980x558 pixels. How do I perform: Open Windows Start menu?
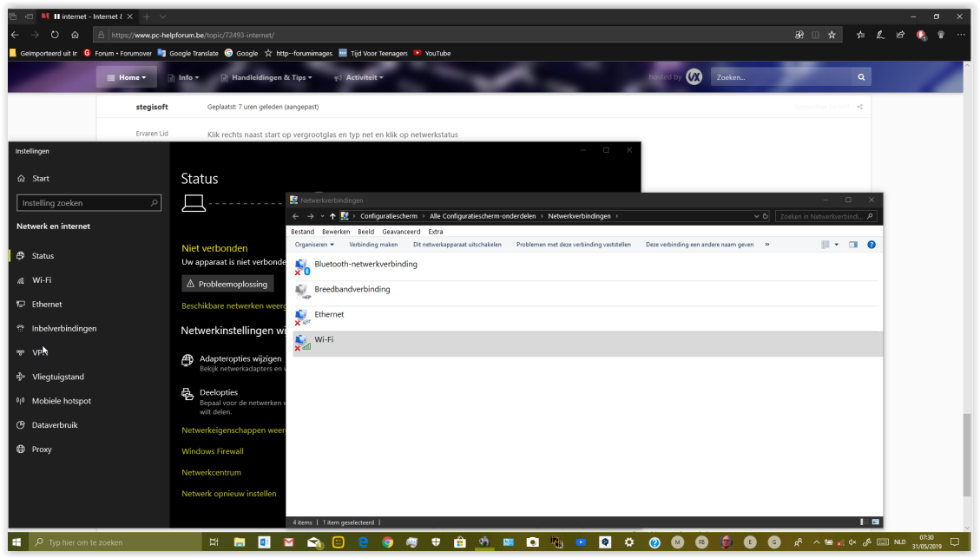16,542
